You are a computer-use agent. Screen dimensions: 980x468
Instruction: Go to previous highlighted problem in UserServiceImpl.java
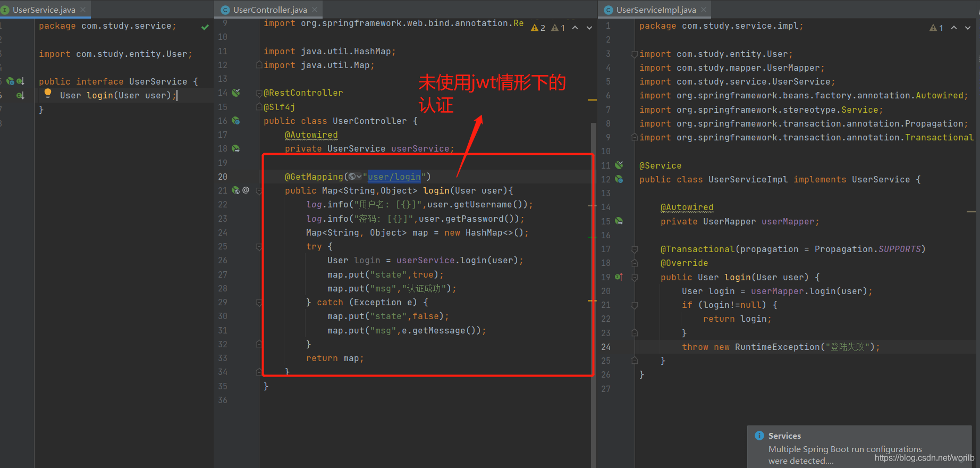coord(954,28)
